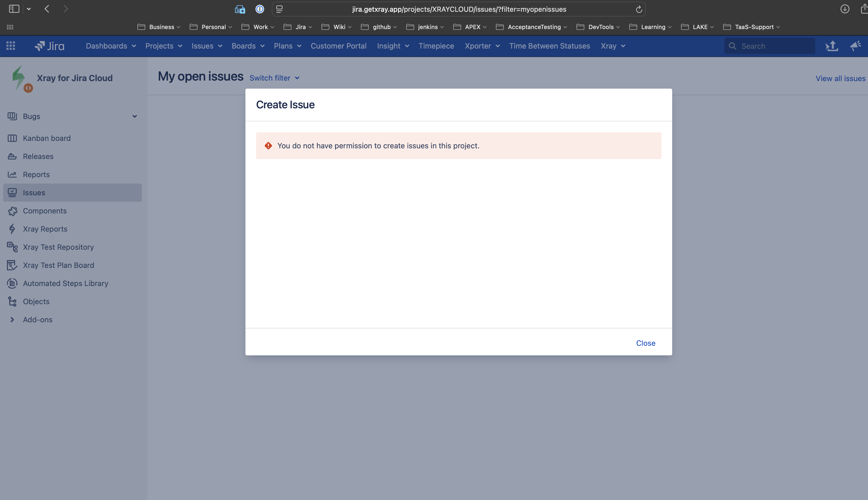Open the Dashboards dropdown menu
This screenshot has width=868, height=500.
click(111, 46)
